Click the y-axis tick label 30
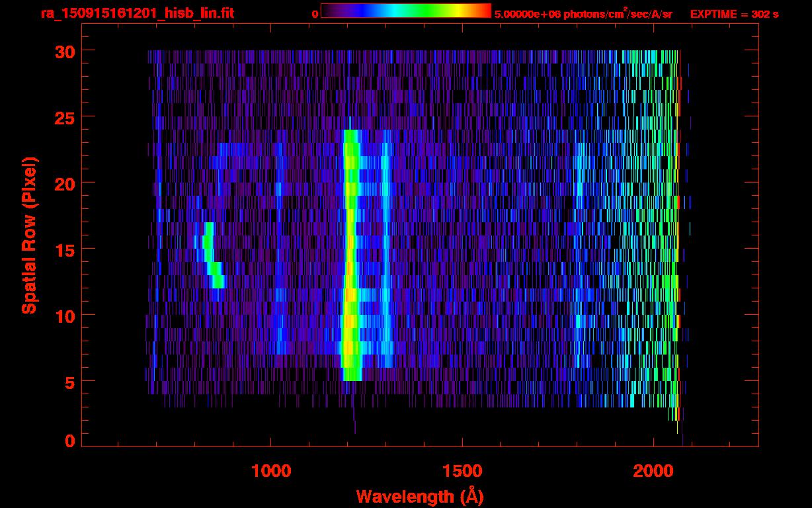 (63, 51)
